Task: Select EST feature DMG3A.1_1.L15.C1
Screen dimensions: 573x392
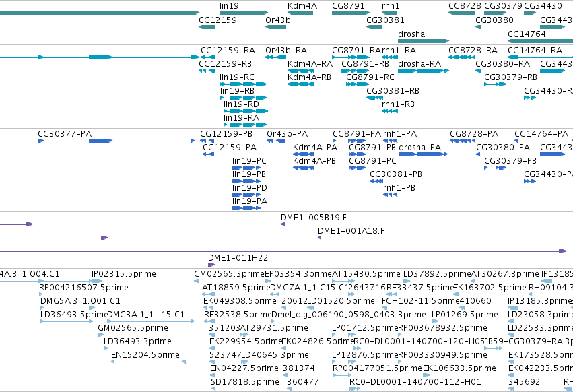Action: 151,321
